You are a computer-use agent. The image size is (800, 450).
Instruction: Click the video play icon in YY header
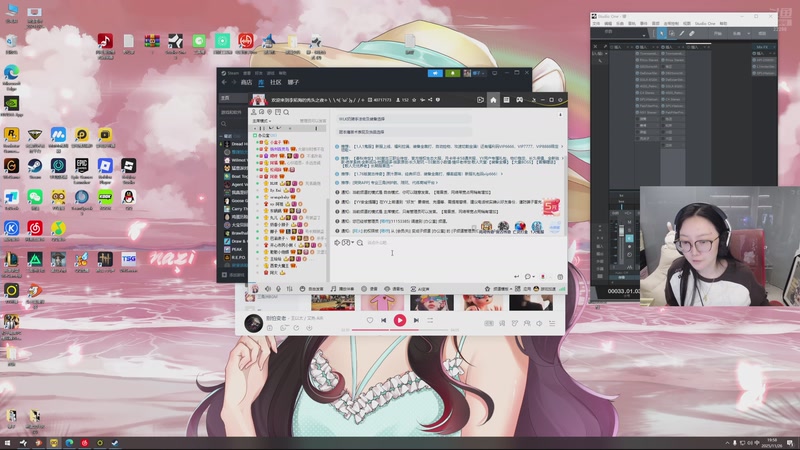(480, 100)
